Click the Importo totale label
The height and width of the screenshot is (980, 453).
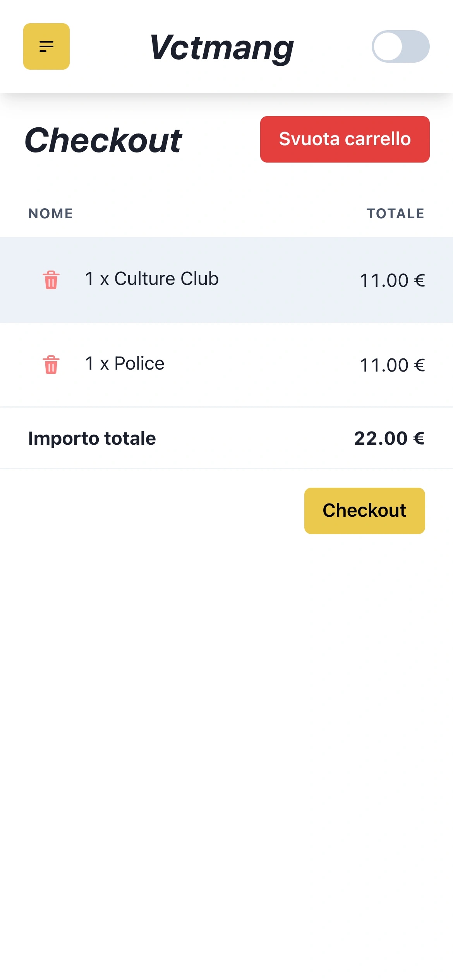pyautogui.click(x=92, y=438)
